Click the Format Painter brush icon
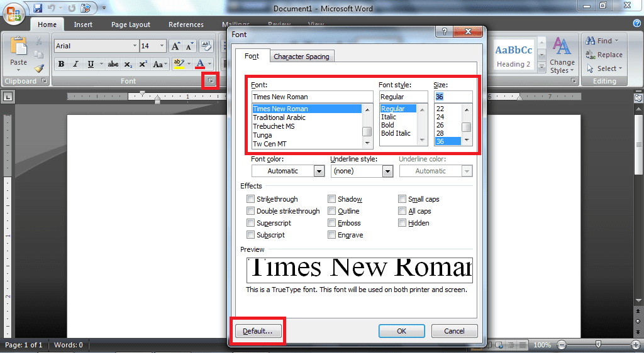This screenshot has height=353, width=644. pyautogui.click(x=39, y=68)
